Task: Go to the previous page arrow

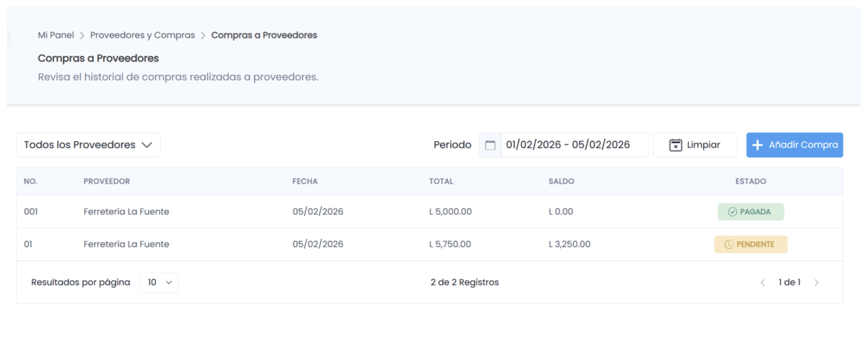Action: [x=762, y=282]
